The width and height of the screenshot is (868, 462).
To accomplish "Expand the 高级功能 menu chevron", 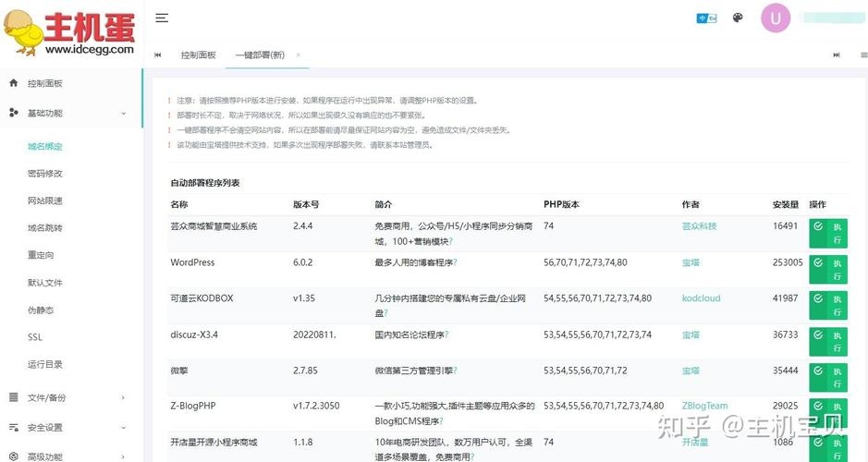I will [x=123, y=457].
